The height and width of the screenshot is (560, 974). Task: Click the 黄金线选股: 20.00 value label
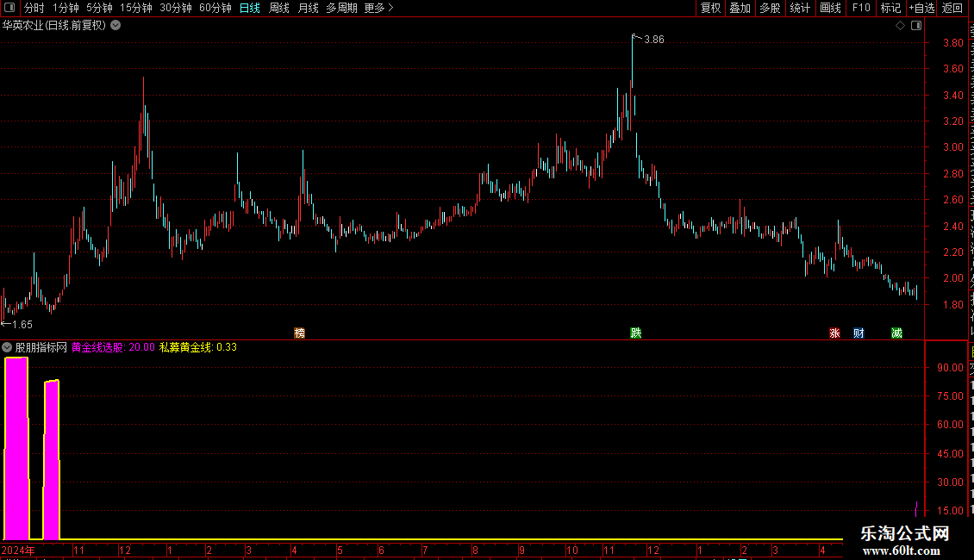[113, 348]
